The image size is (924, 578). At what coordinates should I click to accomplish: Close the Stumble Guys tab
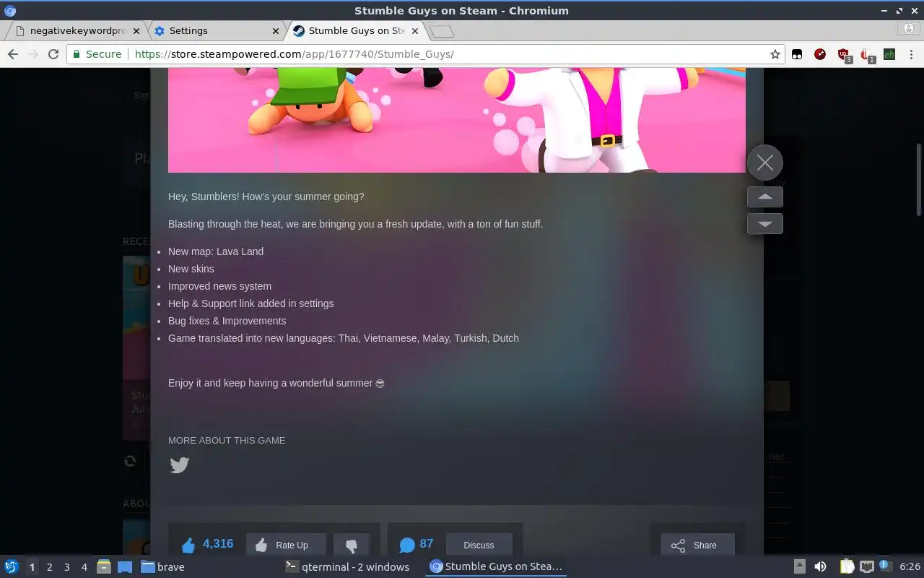click(x=415, y=31)
